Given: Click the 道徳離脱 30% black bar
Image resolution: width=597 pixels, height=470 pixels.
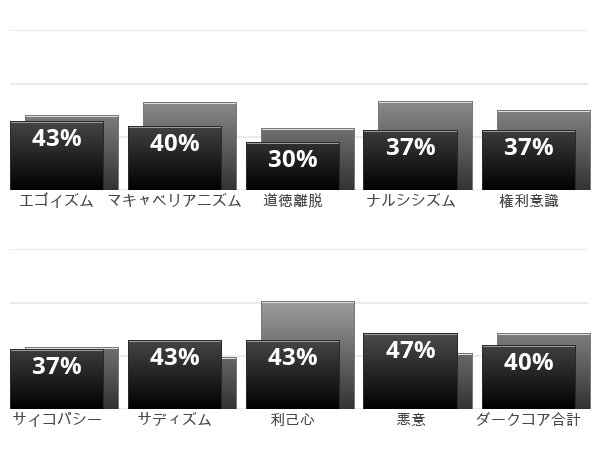Looking at the screenshot, I should pos(293,166).
